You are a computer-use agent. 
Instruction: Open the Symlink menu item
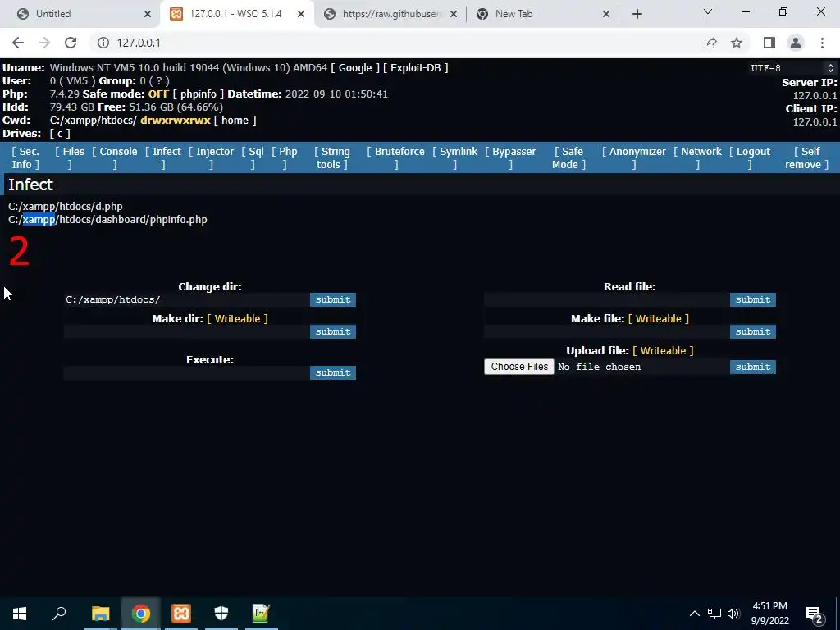click(454, 158)
